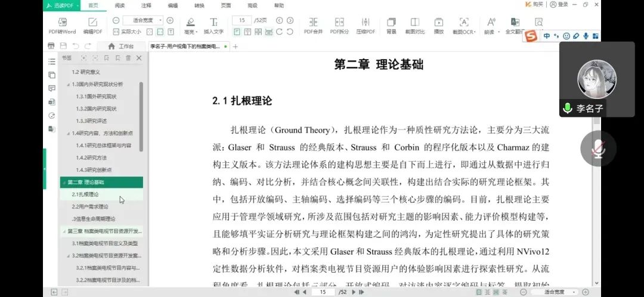Select the PDF合并 merge tool
This screenshot has width=644, height=297.
313,24
